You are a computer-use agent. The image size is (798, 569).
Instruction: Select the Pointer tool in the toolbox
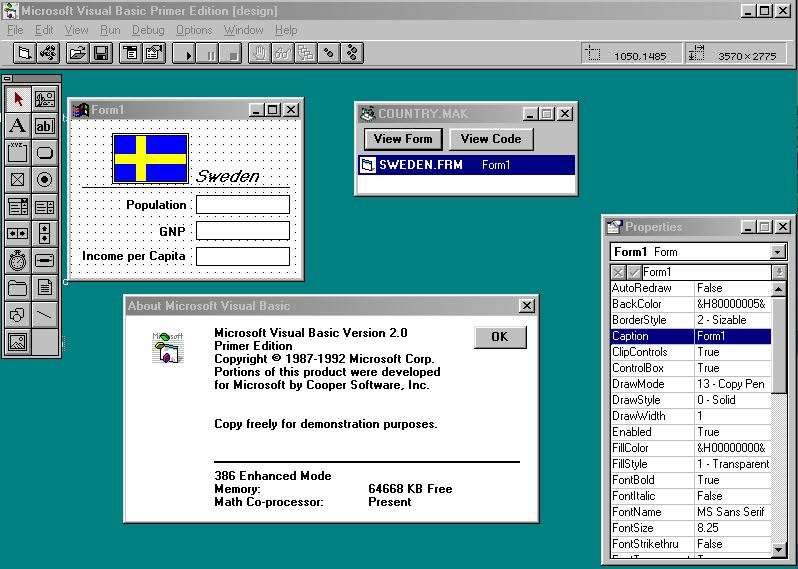tap(18, 99)
